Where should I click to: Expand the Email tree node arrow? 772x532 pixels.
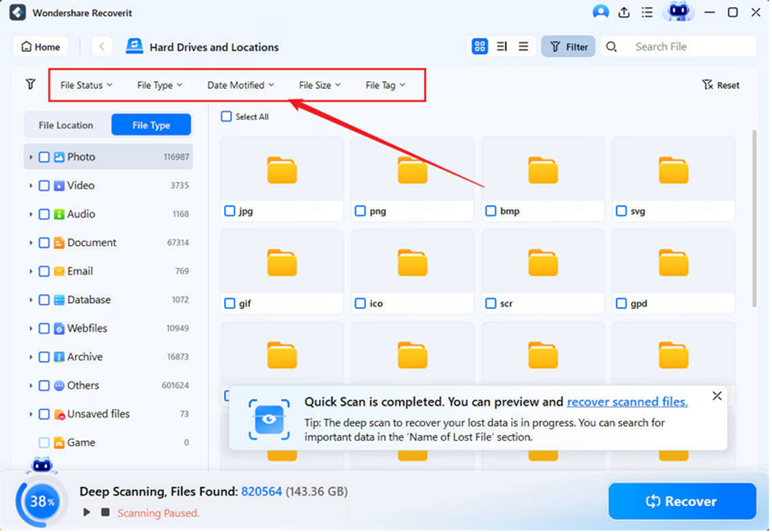(x=31, y=272)
